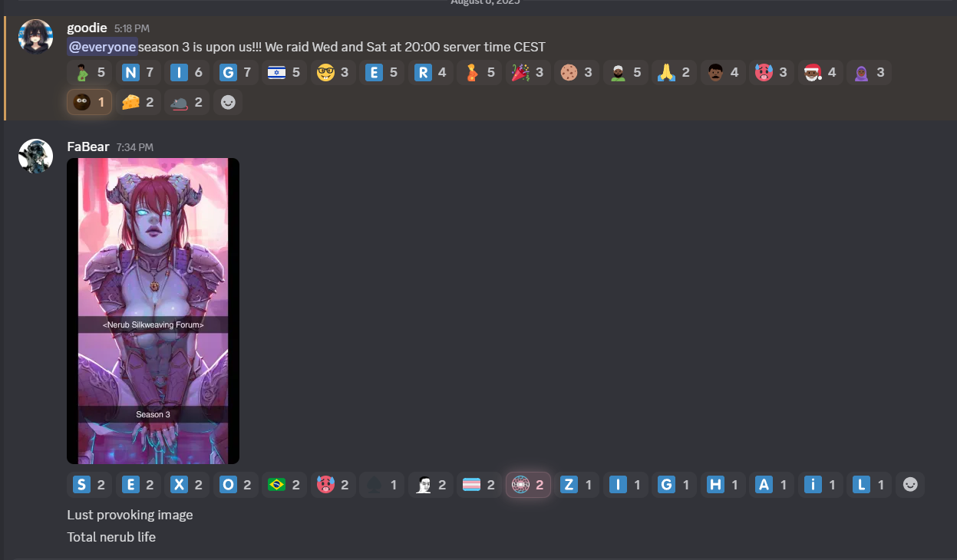
Task: Click the @everyone mention
Action: pos(103,47)
